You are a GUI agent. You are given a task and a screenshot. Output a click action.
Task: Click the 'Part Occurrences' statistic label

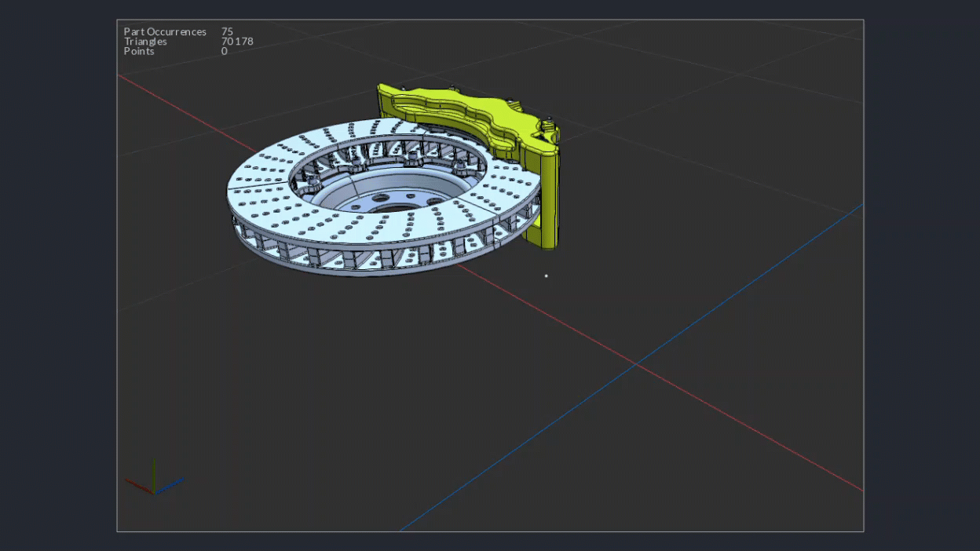point(165,32)
